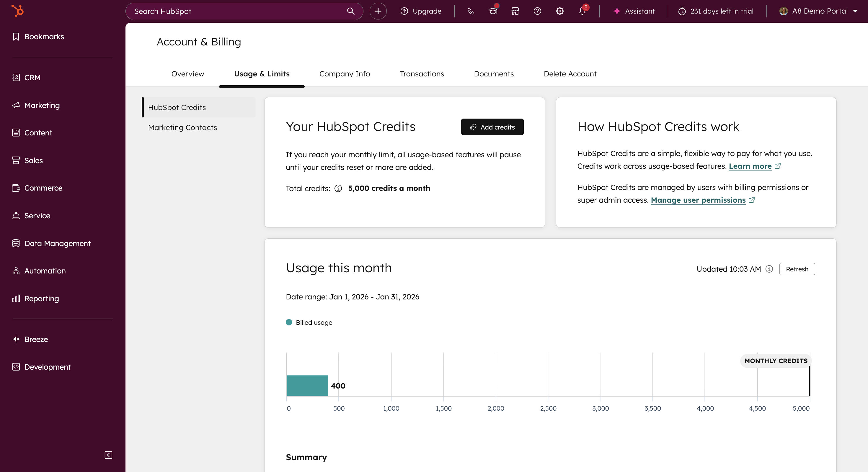Collapse the left sidebar navigation

pyautogui.click(x=108, y=455)
